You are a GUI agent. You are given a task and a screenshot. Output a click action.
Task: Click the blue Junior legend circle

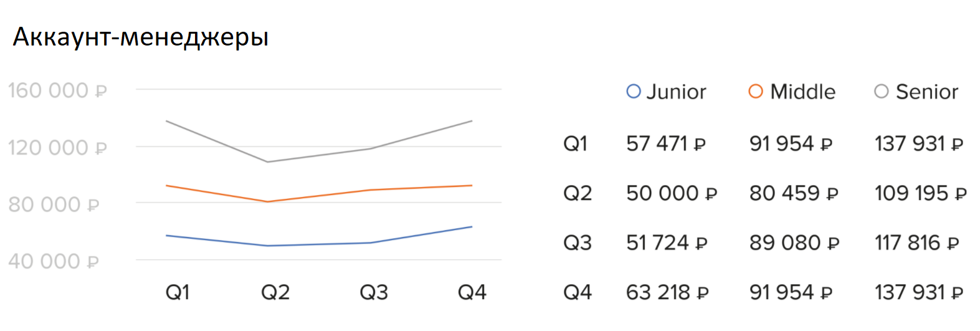pyautogui.click(x=633, y=92)
